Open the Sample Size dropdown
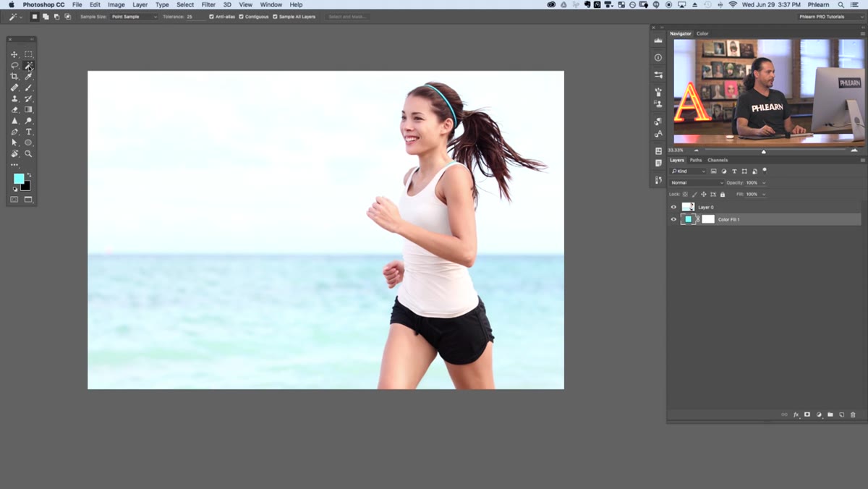The image size is (868, 489). 134,17
